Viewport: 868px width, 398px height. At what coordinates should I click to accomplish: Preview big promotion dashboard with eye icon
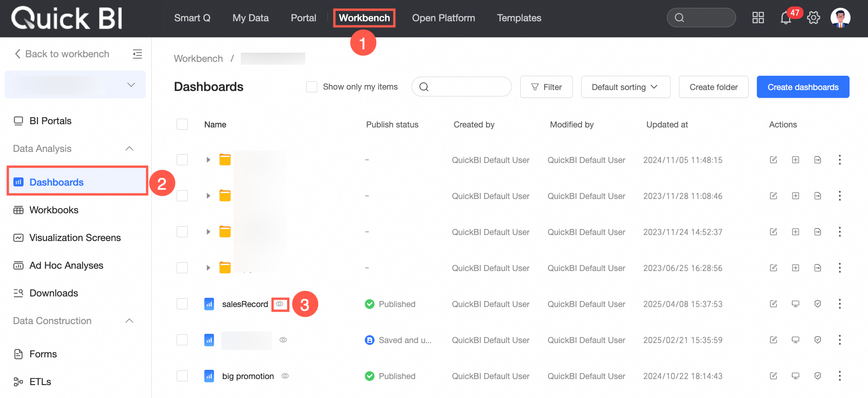point(285,376)
